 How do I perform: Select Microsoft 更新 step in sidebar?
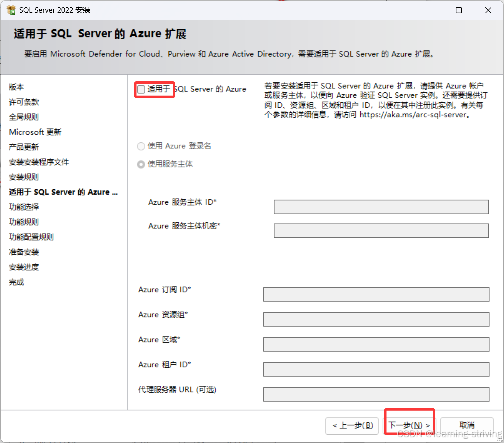[x=35, y=132]
